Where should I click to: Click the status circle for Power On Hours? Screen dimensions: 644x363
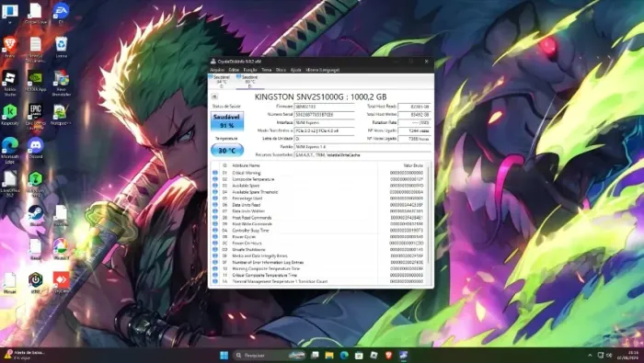click(x=214, y=243)
